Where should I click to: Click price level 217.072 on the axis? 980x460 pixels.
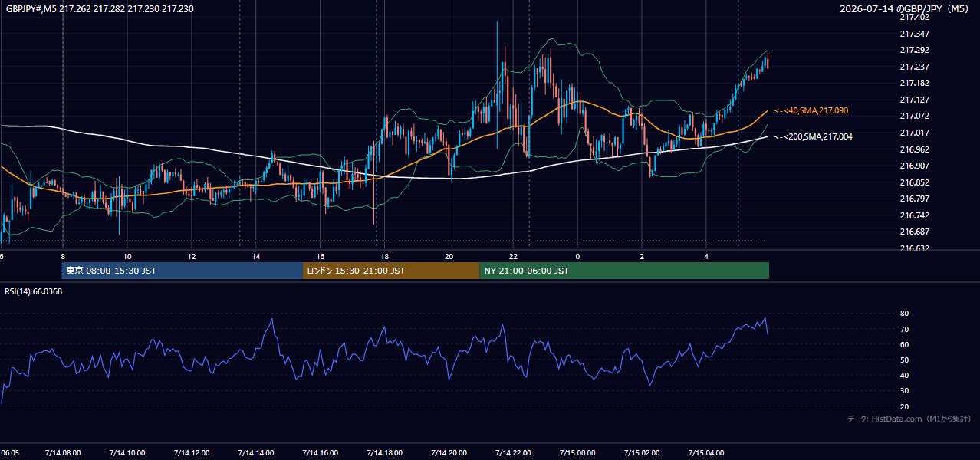tap(914, 116)
